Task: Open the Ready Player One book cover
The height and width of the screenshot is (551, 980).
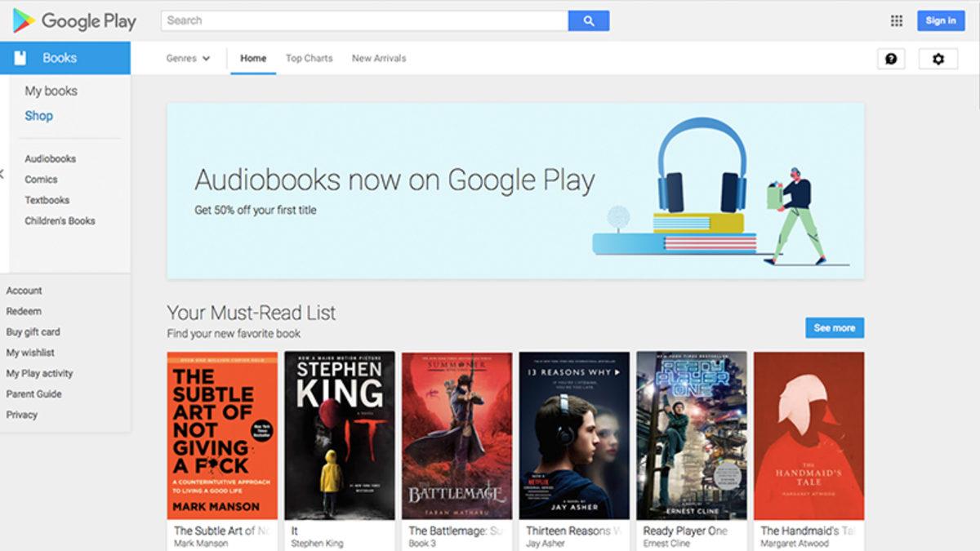Action: [x=692, y=436]
